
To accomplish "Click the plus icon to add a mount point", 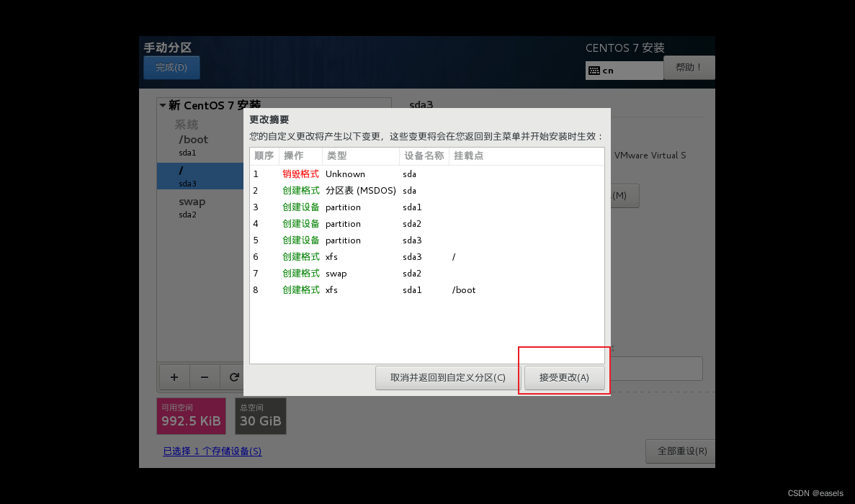I will [x=174, y=377].
